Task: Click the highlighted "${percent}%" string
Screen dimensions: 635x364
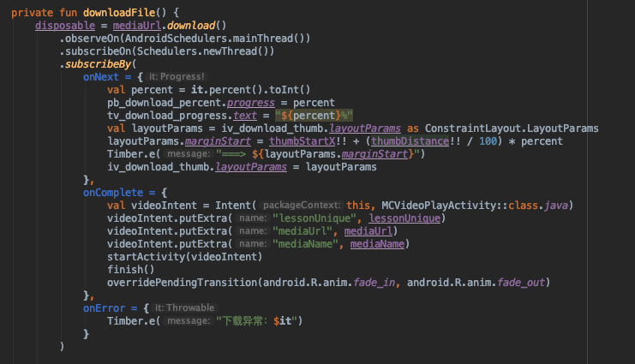Action: (314, 116)
